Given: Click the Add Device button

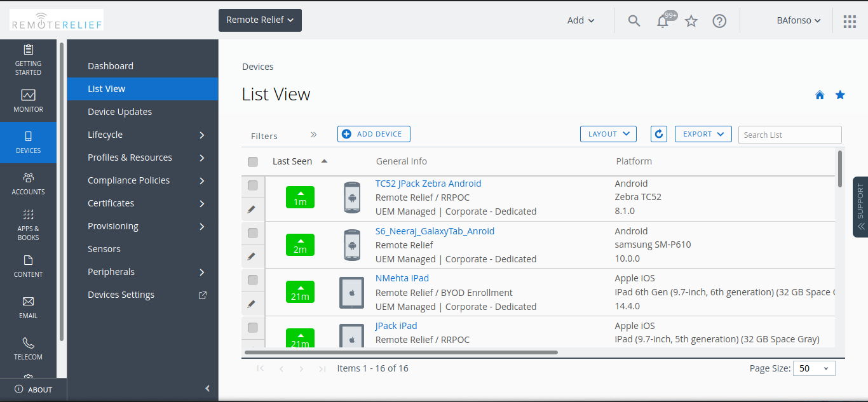Looking at the screenshot, I should [x=374, y=134].
